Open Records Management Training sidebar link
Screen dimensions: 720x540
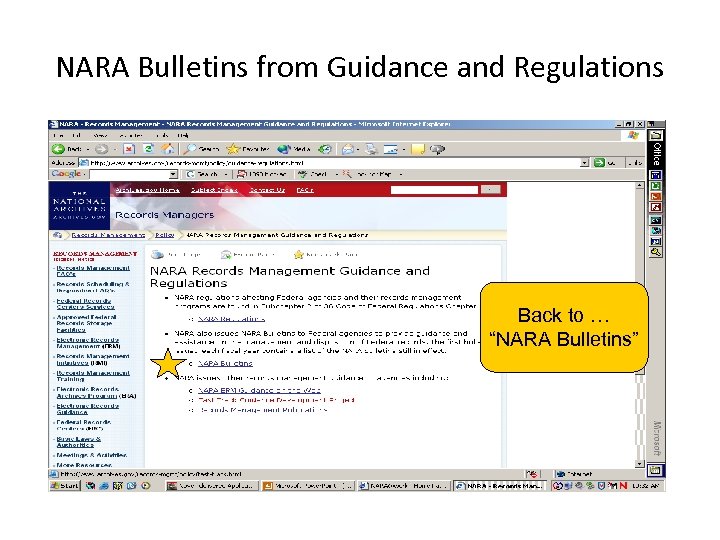(93, 376)
